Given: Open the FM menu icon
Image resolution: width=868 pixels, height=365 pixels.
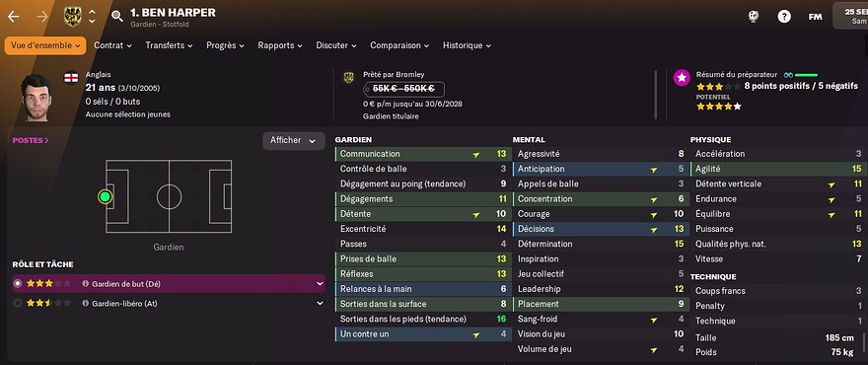Looking at the screenshot, I should click(x=815, y=17).
